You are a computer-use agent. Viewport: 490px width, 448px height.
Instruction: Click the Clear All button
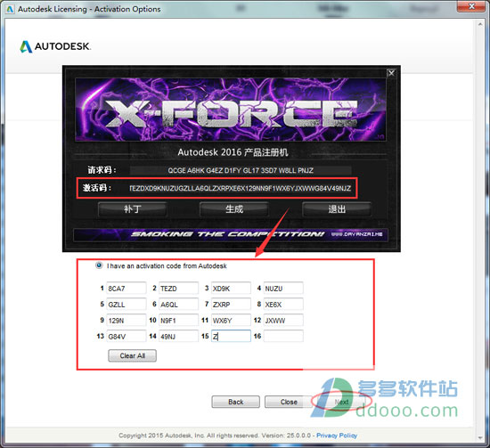coord(132,355)
